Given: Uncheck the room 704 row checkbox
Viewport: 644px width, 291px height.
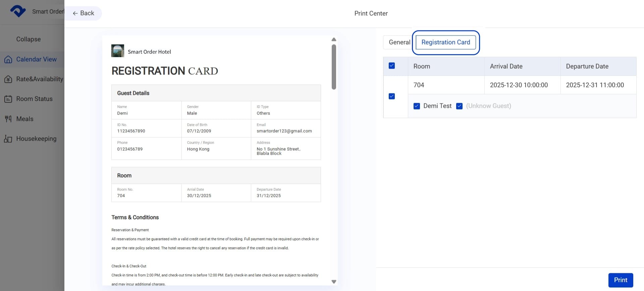Looking at the screenshot, I should click(x=391, y=96).
